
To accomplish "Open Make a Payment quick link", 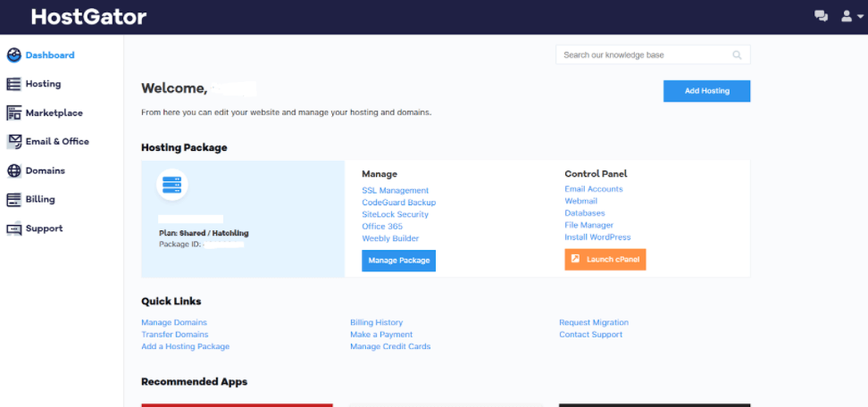I will [381, 335].
